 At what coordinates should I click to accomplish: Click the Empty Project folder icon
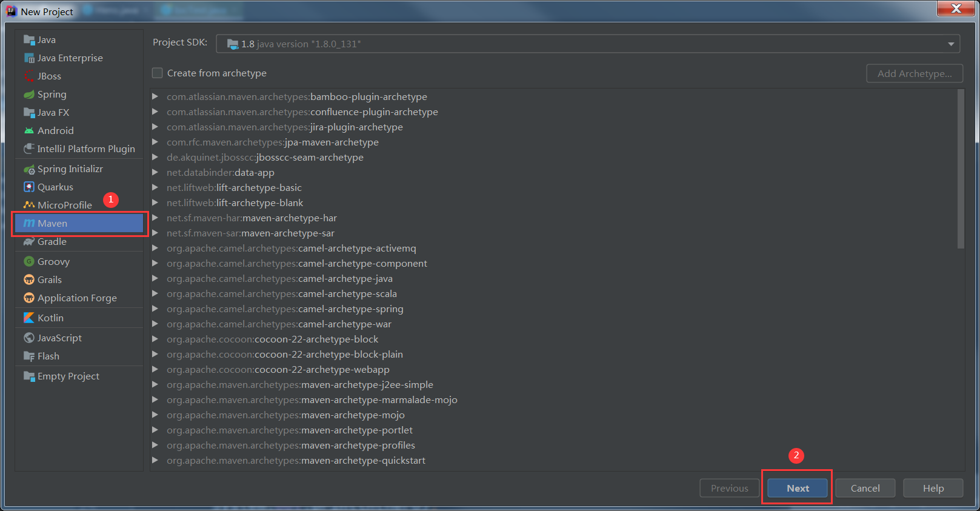29,376
